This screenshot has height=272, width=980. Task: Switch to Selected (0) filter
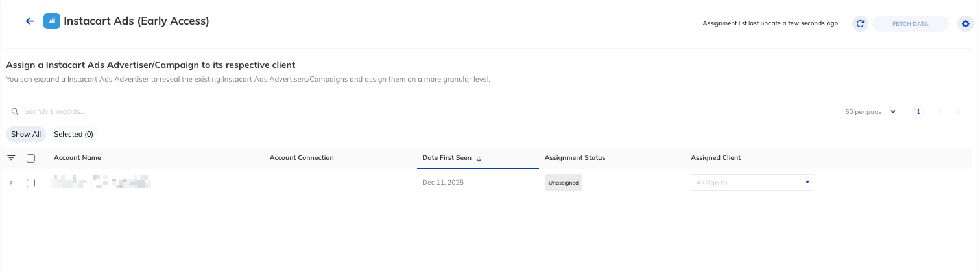pyautogui.click(x=73, y=134)
